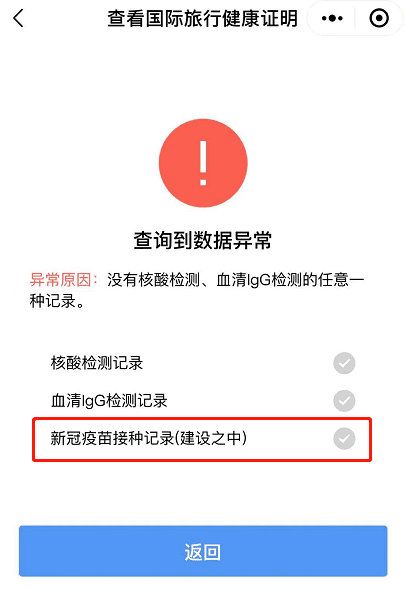Click the divider line between capsule icons
This screenshot has width=405, height=589.
coord(355,18)
